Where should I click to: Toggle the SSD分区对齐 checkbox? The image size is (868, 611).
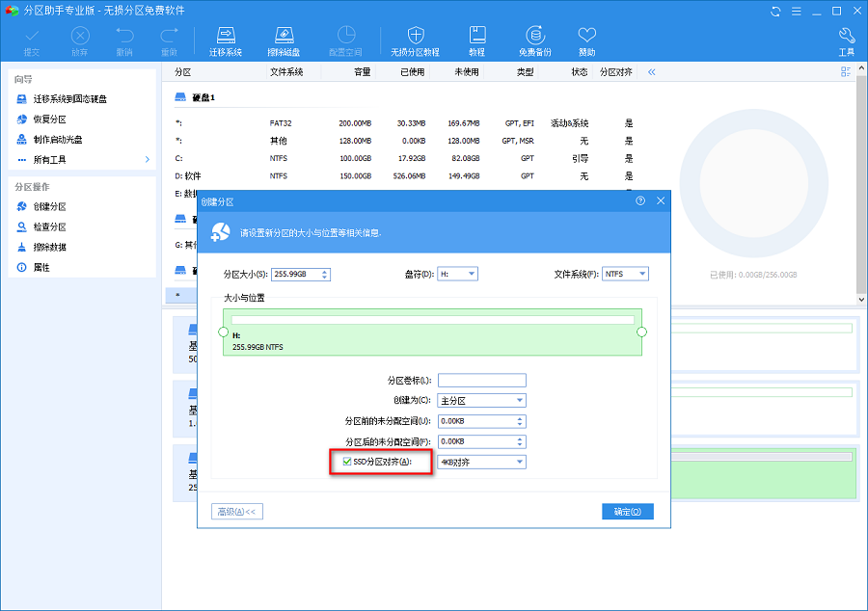(x=347, y=462)
